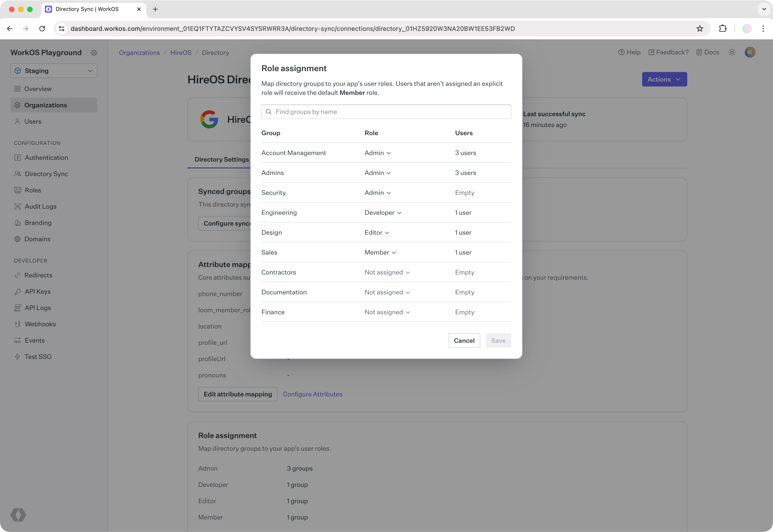Select Directory Sync in sidebar menu
Screen dimensions: 773x532
(x=46, y=174)
